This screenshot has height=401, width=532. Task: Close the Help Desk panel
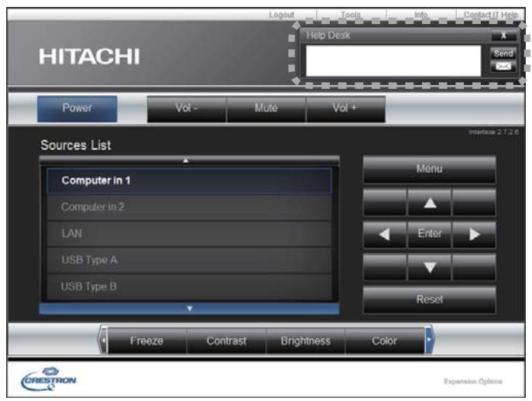point(503,36)
